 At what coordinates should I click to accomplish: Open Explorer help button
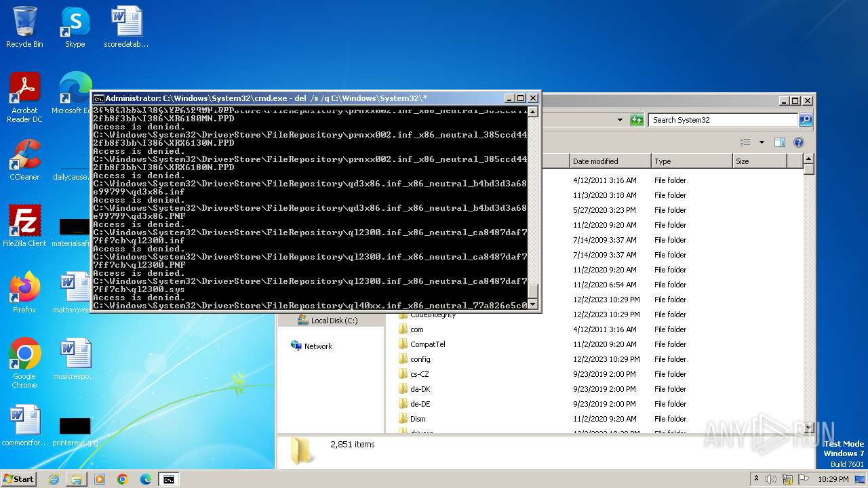(x=799, y=142)
